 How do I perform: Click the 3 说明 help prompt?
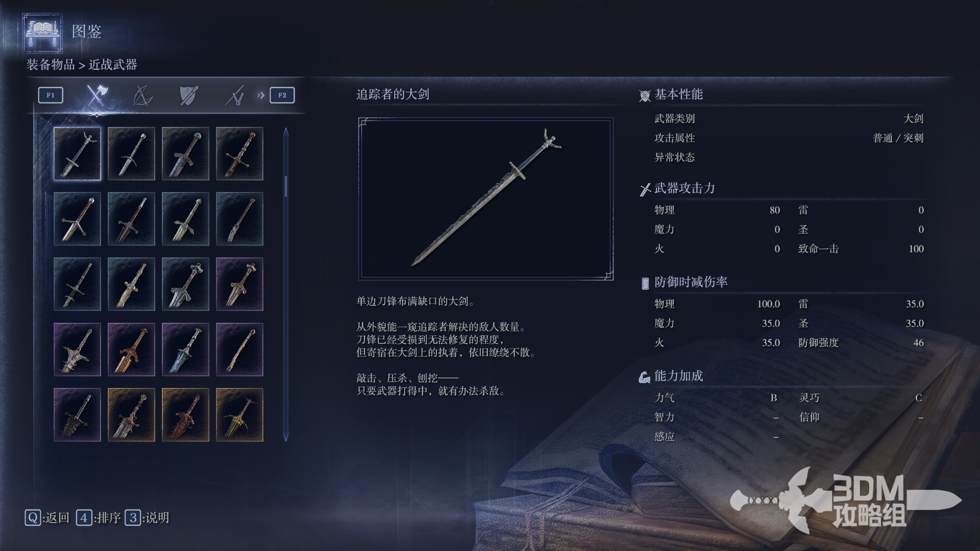147,518
